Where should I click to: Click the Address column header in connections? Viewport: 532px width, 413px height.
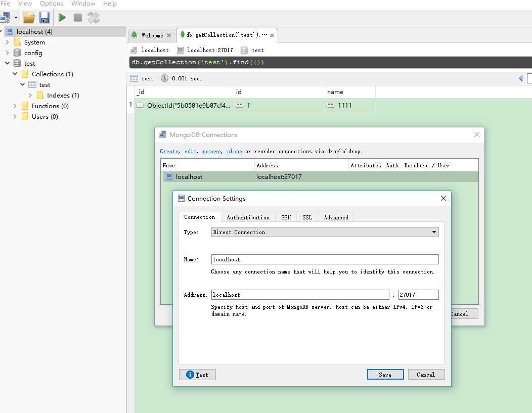click(x=301, y=165)
